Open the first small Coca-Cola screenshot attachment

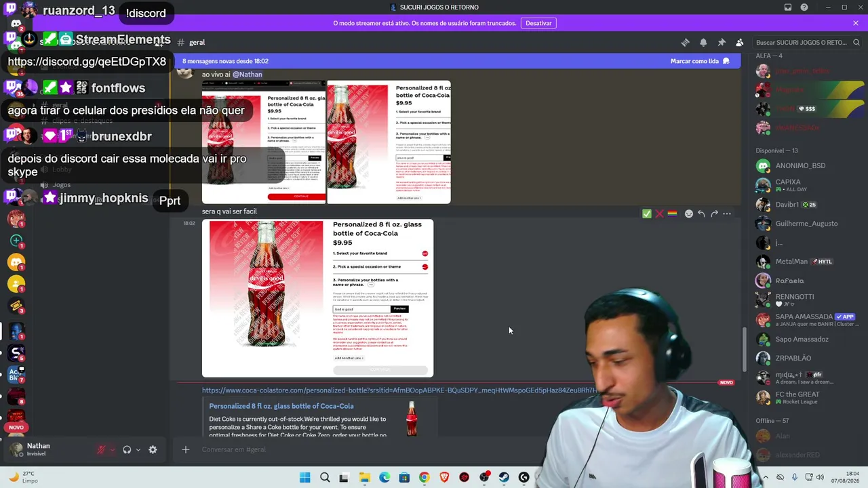pos(264,142)
